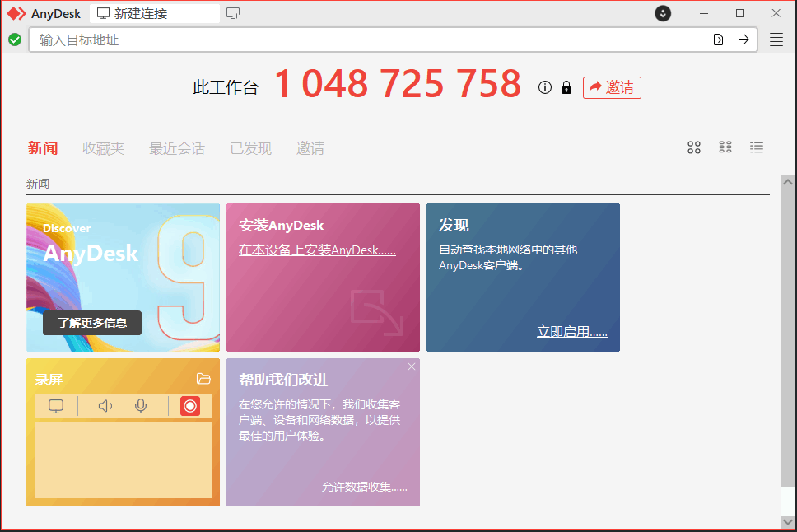Viewport: 797px width, 532px height.
Task: Switch to detailed grid view
Action: (x=725, y=147)
